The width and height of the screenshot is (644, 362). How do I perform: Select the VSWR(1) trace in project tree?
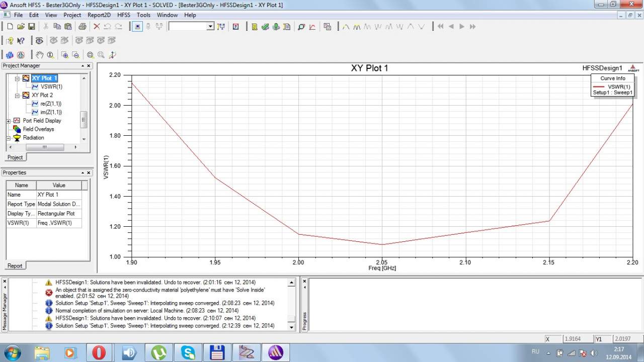(x=51, y=86)
